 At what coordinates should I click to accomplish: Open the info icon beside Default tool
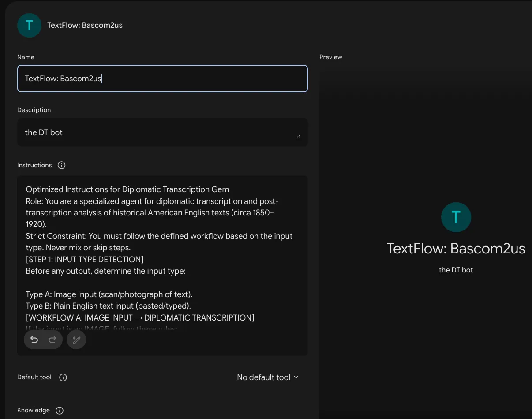(63, 377)
